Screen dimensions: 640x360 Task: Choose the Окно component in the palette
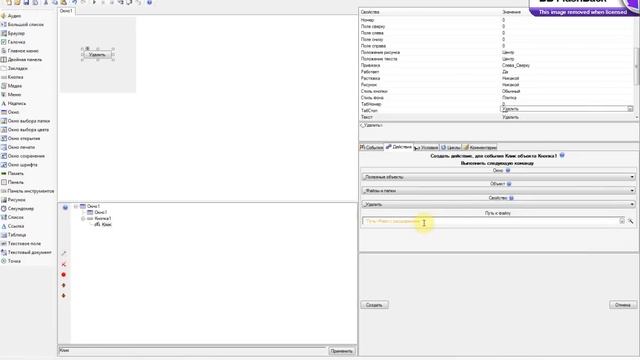pos(10,112)
